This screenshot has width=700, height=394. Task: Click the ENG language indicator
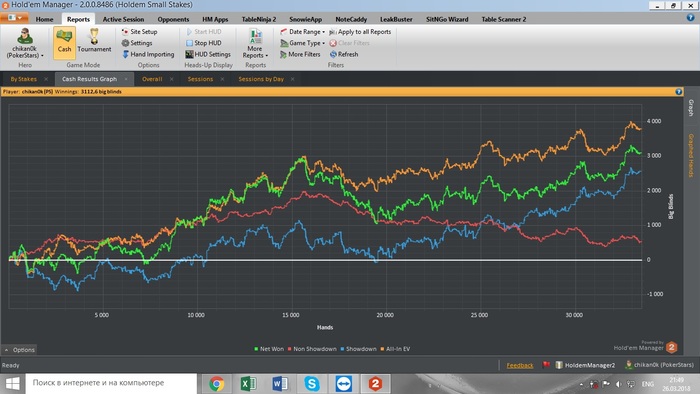[647, 384]
